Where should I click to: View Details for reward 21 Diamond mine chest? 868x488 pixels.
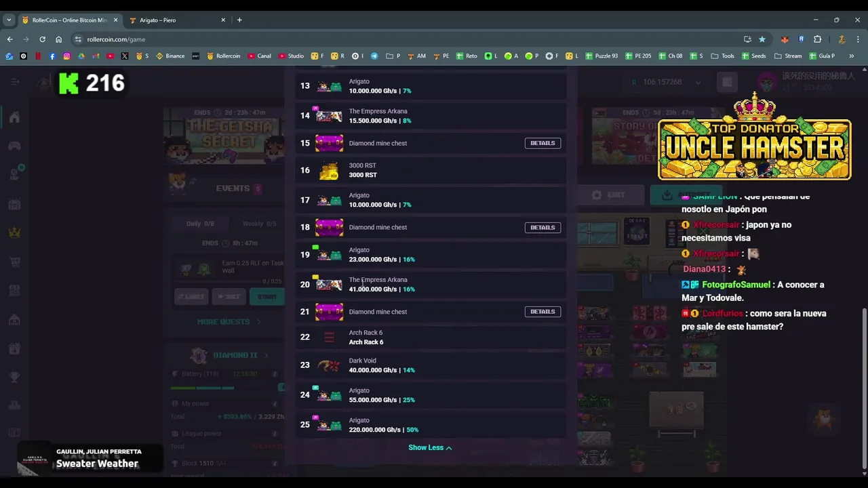[542, 312]
